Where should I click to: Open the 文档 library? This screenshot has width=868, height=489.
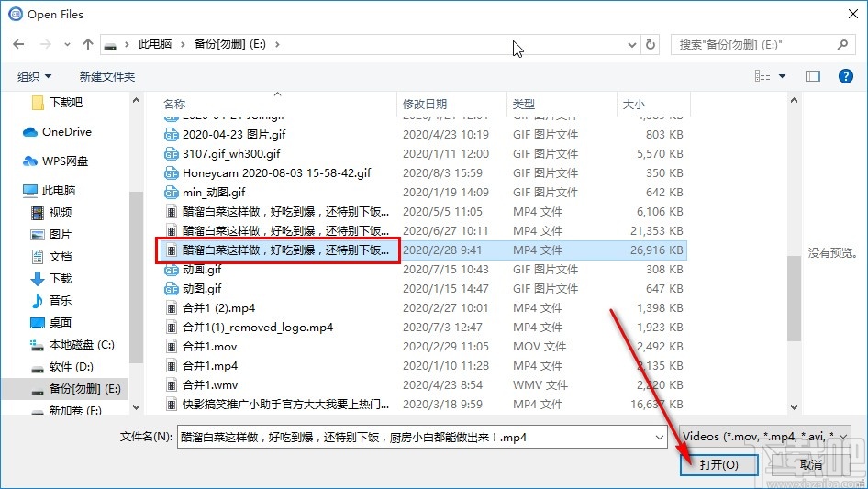51,256
